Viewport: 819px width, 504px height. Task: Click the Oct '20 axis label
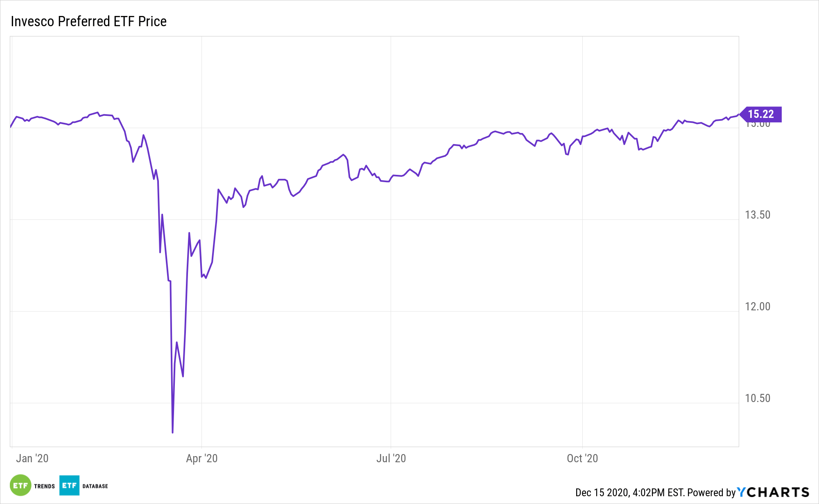tap(582, 458)
